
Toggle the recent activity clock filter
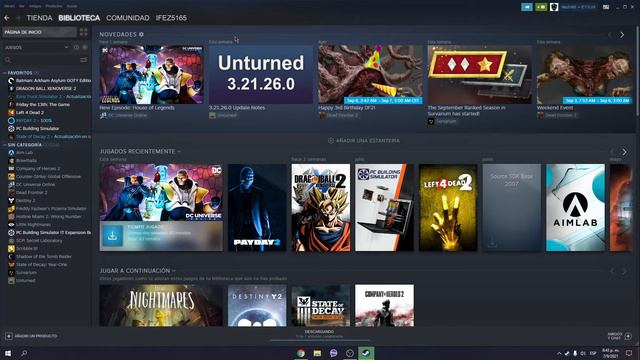pos(76,47)
